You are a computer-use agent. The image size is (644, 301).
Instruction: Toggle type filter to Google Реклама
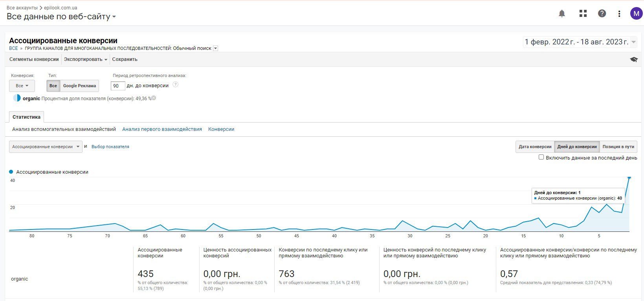(79, 86)
